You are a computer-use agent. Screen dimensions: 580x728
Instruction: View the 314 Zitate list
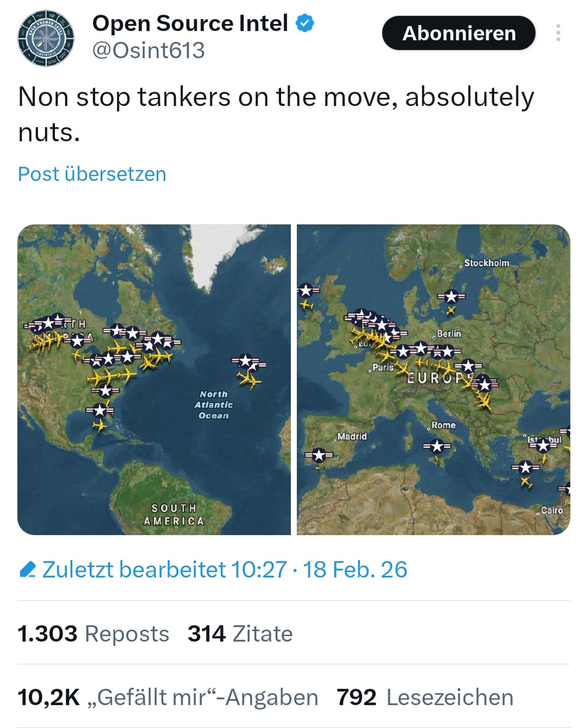[240, 633]
